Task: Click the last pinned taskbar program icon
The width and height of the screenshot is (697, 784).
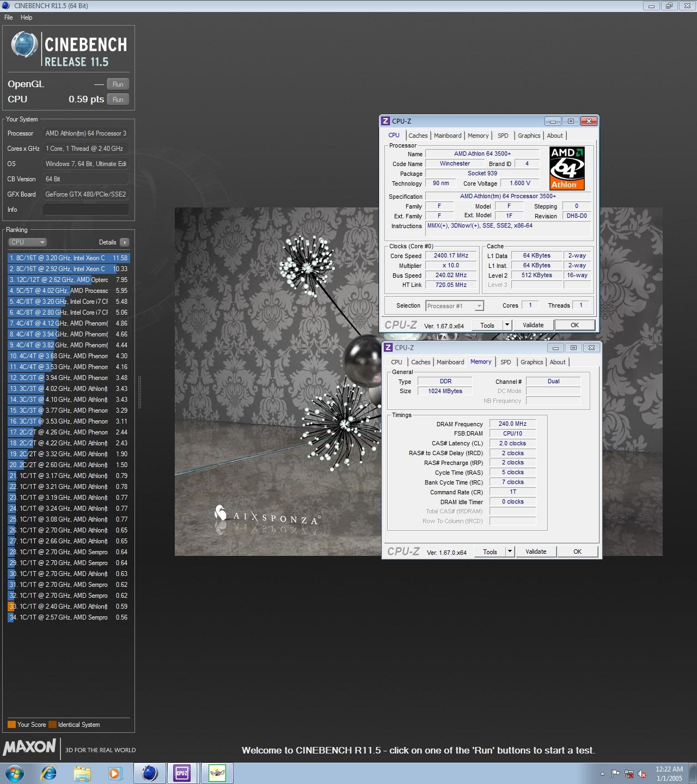Action: 217,773
